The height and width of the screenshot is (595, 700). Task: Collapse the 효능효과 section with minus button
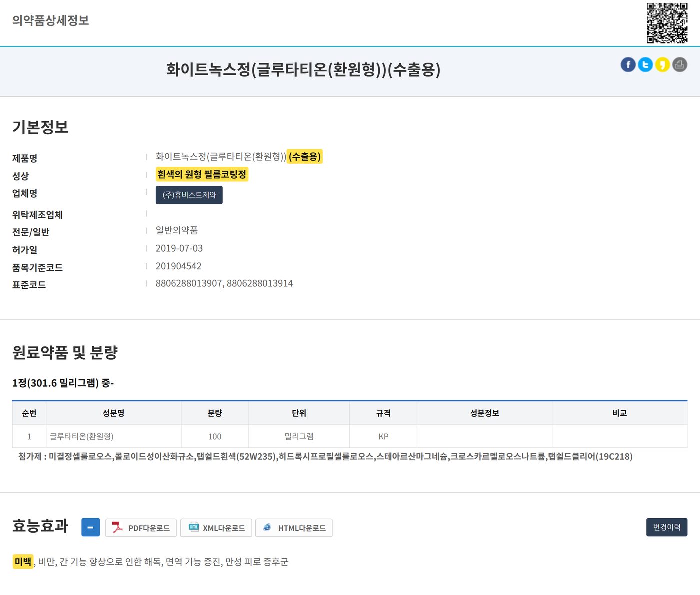[90, 527]
